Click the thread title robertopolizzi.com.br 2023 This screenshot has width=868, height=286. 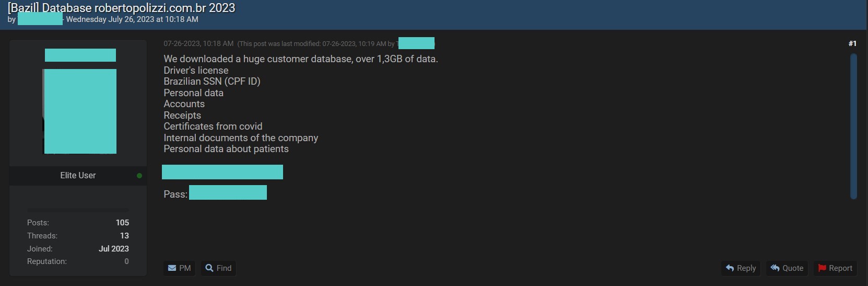(121, 8)
